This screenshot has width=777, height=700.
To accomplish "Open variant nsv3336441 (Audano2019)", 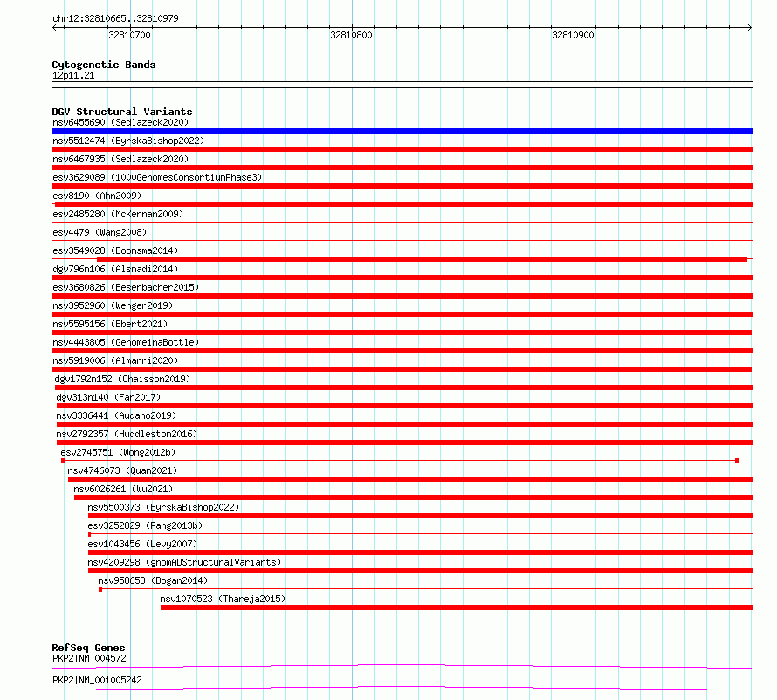I will click(x=116, y=415).
